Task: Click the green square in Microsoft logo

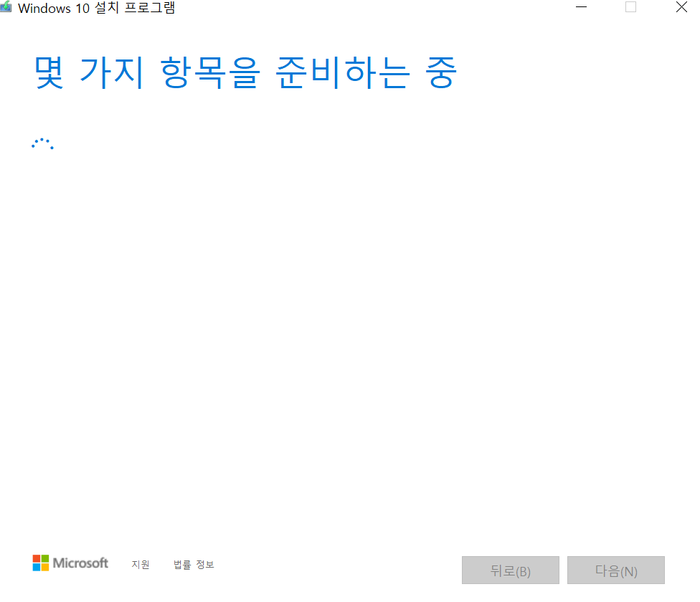Action: 45,559
